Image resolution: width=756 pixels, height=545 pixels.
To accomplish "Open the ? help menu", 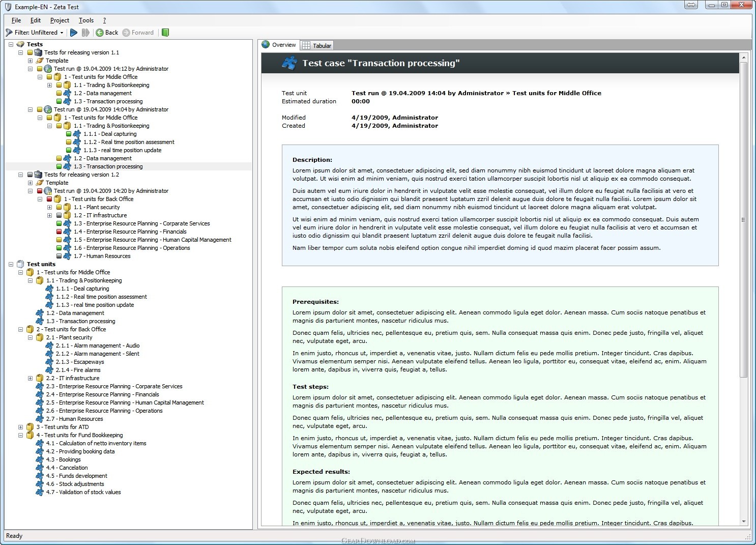I will click(104, 20).
